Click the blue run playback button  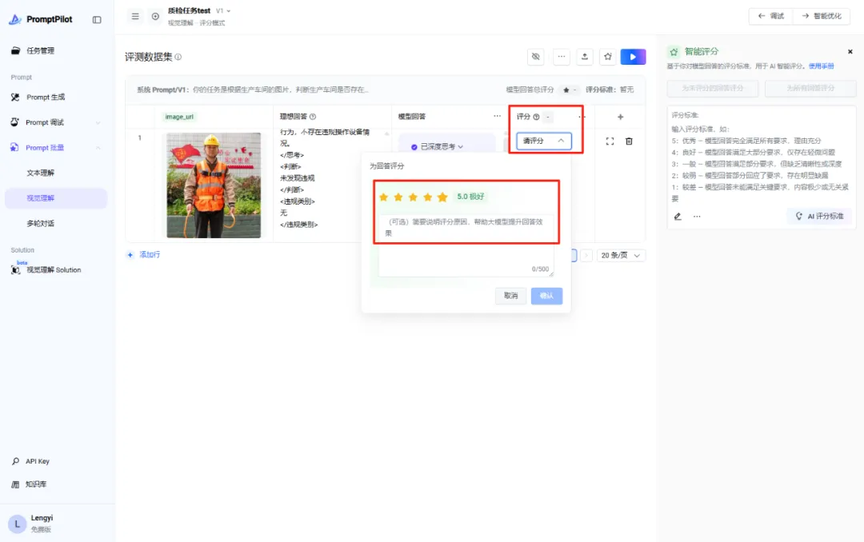[633, 57]
